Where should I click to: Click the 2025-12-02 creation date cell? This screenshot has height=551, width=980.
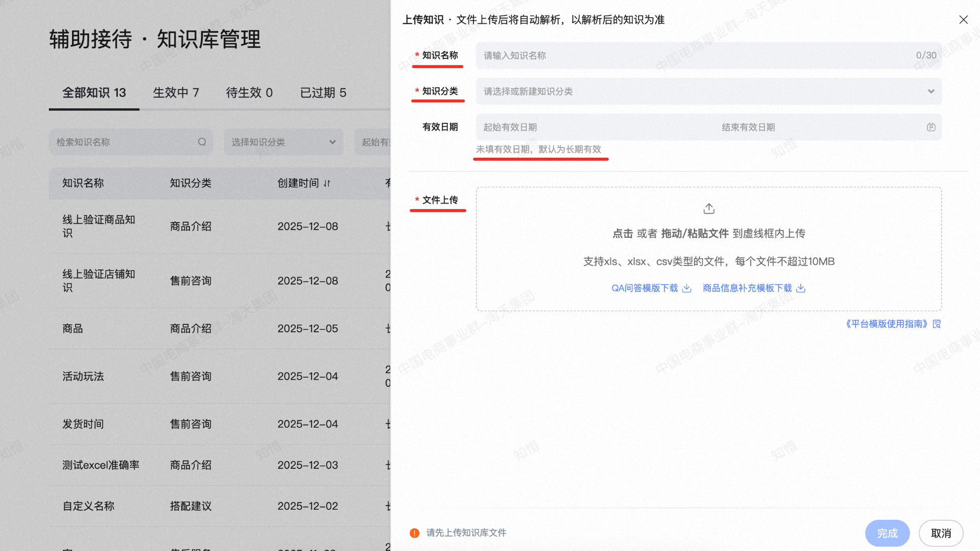click(308, 506)
